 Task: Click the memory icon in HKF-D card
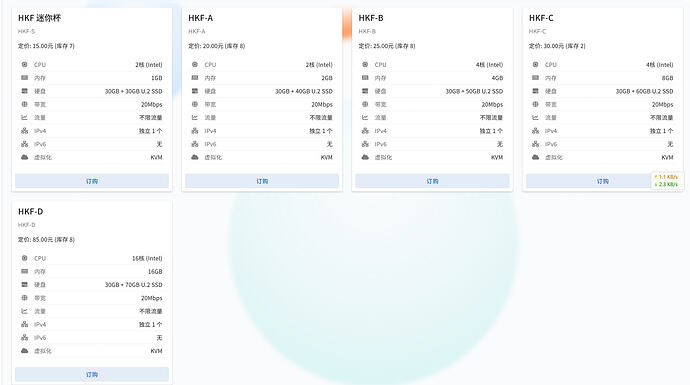pyautogui.click(x=25, y=271)
